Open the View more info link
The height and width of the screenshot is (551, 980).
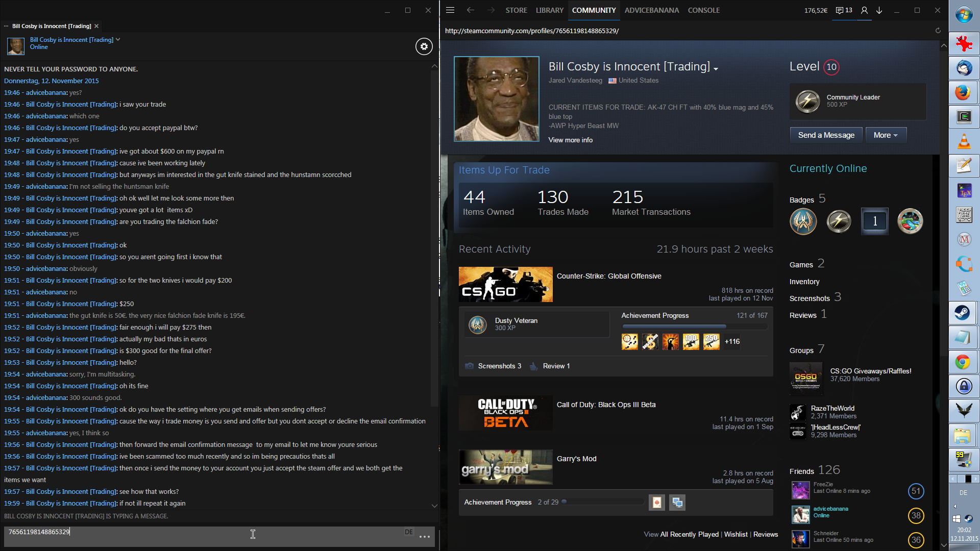tap(570, 140)
